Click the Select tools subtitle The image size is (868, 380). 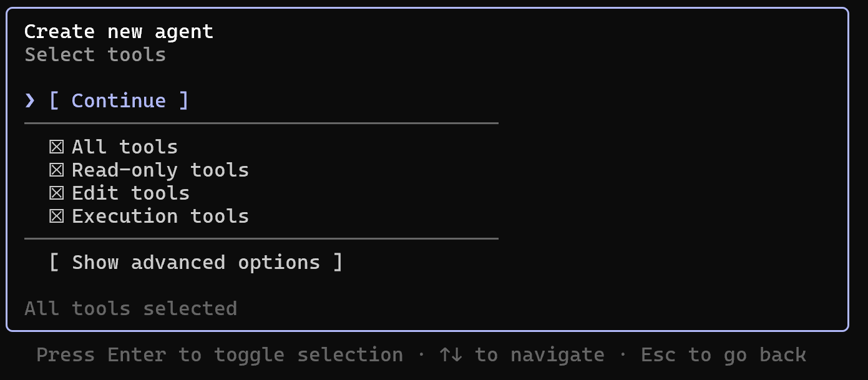95,55
